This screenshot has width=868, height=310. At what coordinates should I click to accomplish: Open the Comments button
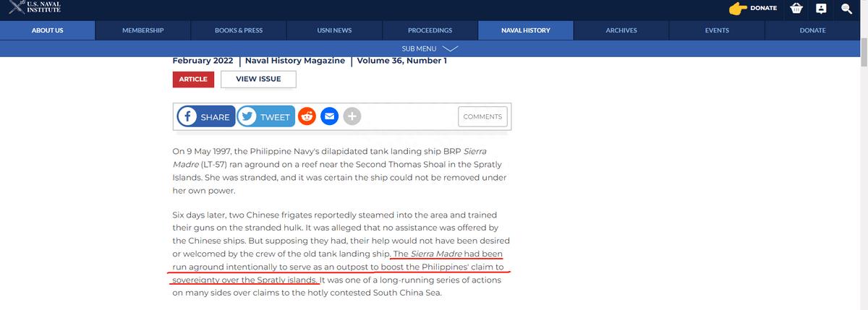482,116
